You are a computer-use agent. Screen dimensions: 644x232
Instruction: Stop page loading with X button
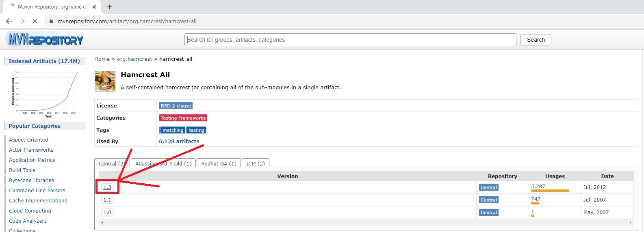pyautogui.click(x=35, y=21)
